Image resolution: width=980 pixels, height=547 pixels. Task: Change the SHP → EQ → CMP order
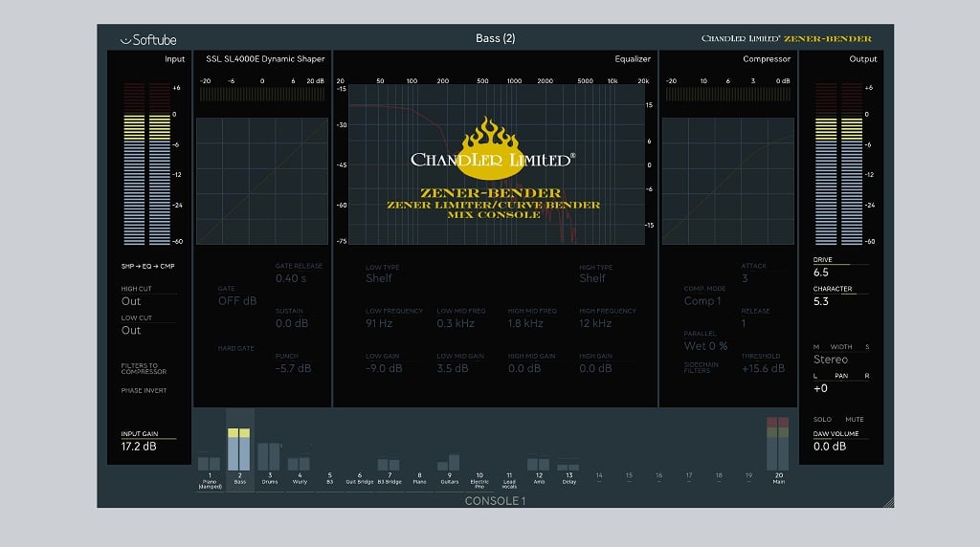(x=147, y=266)
